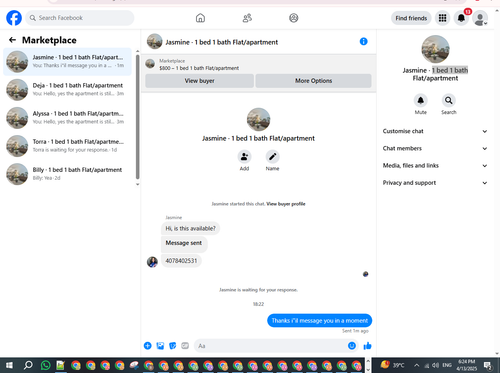Open Jasmine conversation in chat list
This screenshot has width=500, height=373.
[68, 62]
